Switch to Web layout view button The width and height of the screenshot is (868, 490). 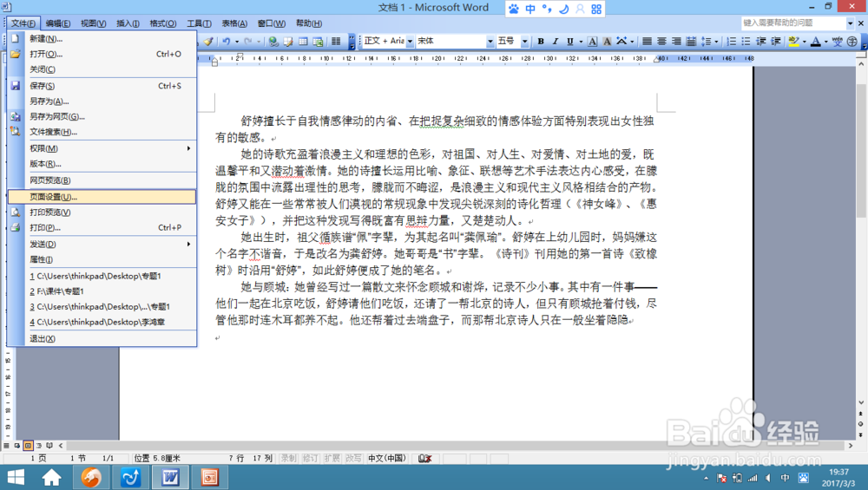[x=17, y=445]
